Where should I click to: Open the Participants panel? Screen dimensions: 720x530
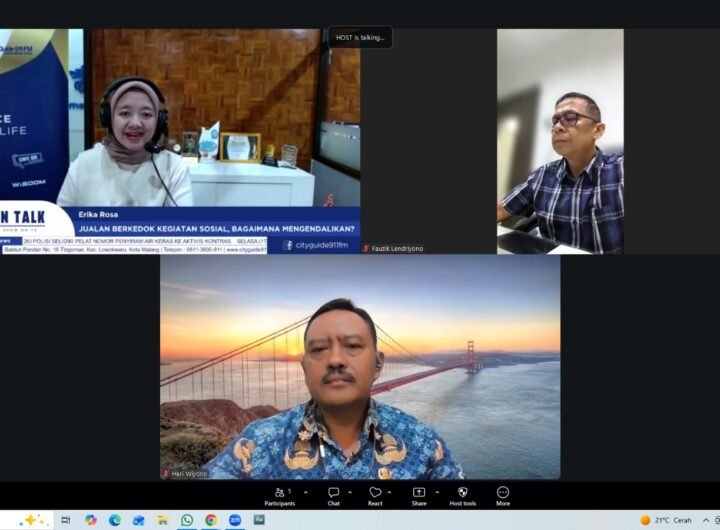280,495
